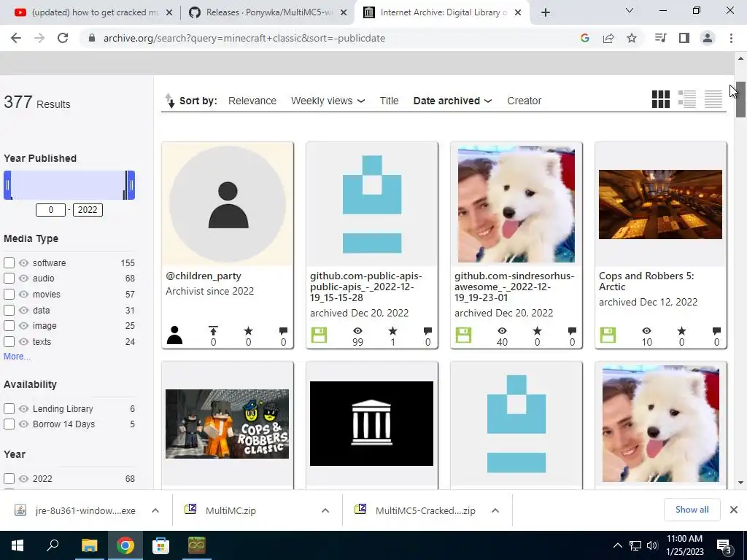This screenshot has width=747, height=560.
Task: Switch to compact list view icon
Action: pyautogui.click(x=713, y=99)
